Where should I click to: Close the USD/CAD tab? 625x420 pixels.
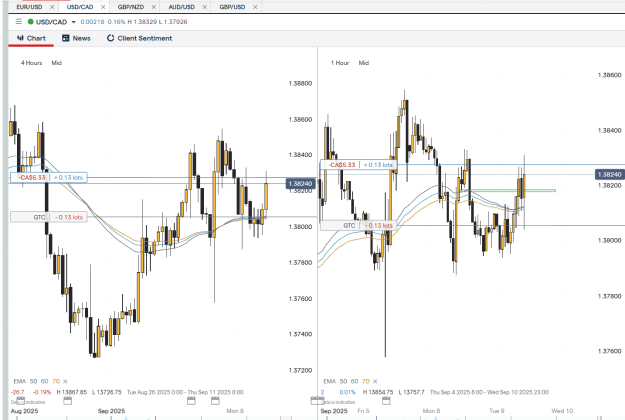tap(103, 7)
